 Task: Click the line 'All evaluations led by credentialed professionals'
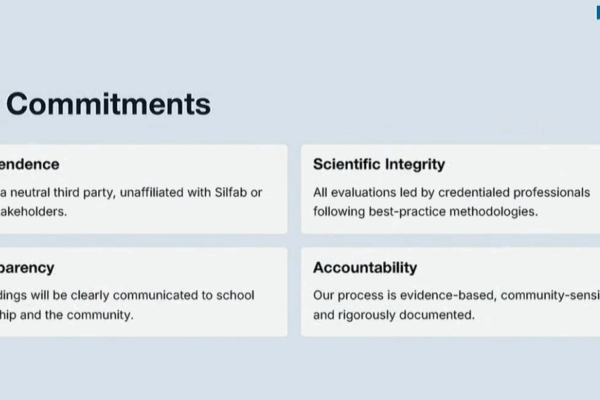(x=452, y=192)
